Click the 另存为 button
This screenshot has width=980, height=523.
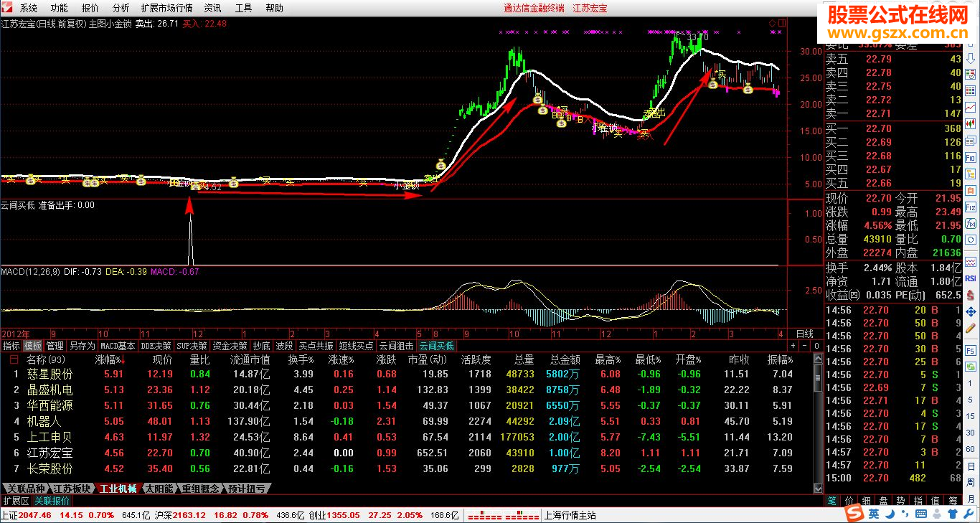[83, 346]
